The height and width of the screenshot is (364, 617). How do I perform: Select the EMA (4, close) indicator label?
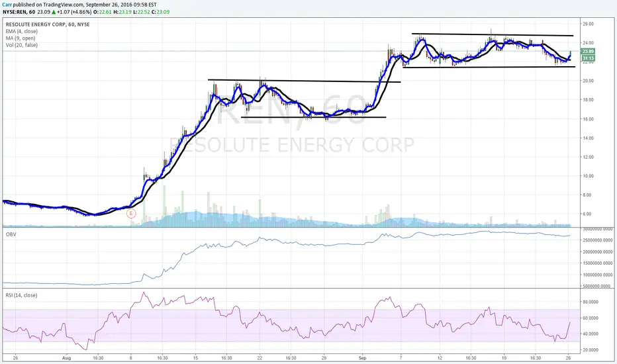click(x=22, y=32)
